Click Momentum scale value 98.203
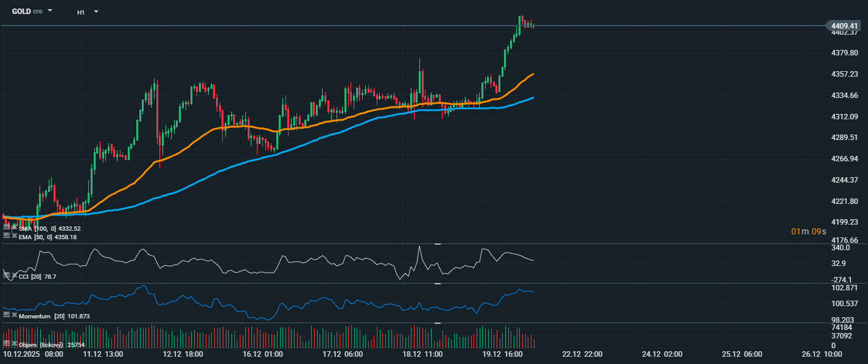Viewport: 868px width, 364px height. (x=843, y=320)
